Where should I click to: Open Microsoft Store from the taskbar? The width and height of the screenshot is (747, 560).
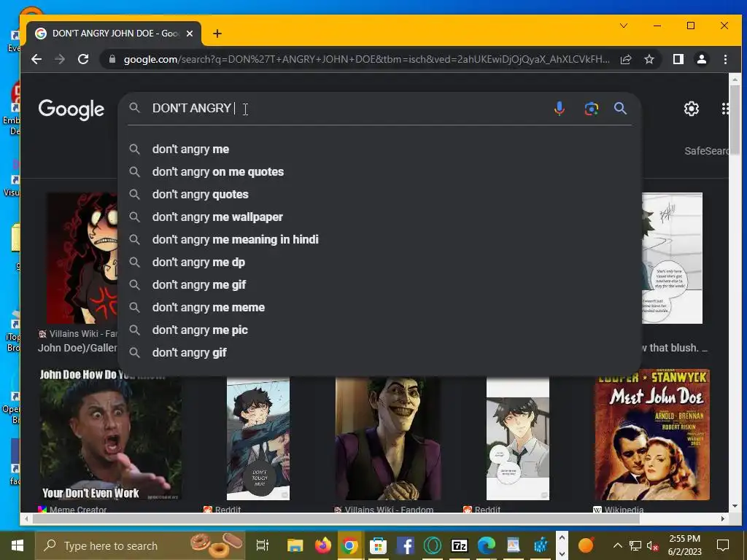(379, 545)
